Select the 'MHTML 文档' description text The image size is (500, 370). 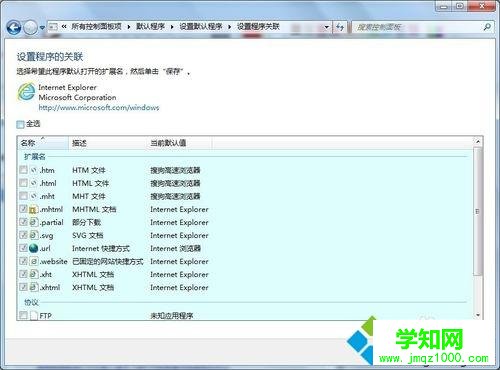pos(94,209)
